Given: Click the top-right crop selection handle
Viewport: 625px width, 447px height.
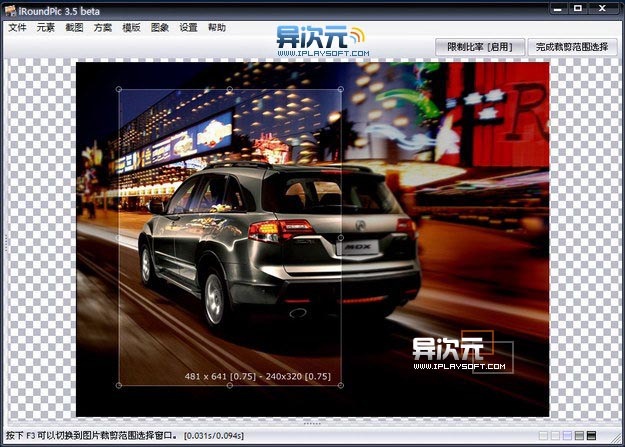Looking at the screenshot, I should [x=340, y=89].
